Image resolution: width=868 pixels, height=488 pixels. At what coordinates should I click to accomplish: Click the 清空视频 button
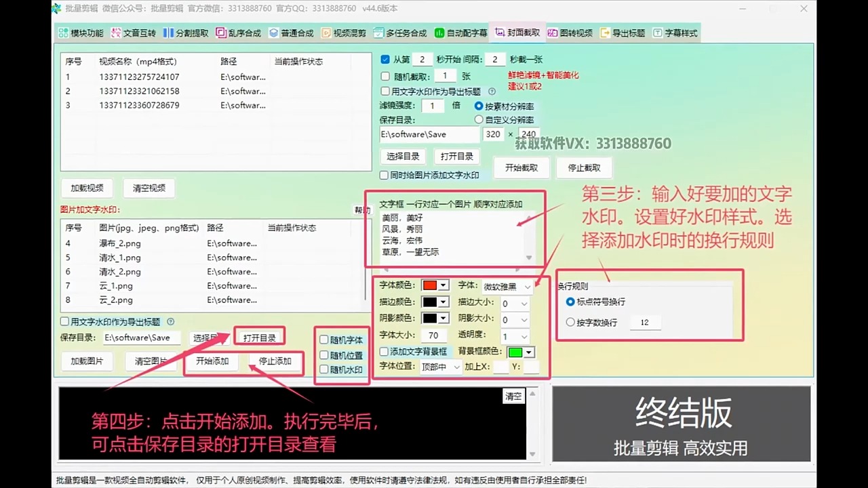tap(149, 188)
